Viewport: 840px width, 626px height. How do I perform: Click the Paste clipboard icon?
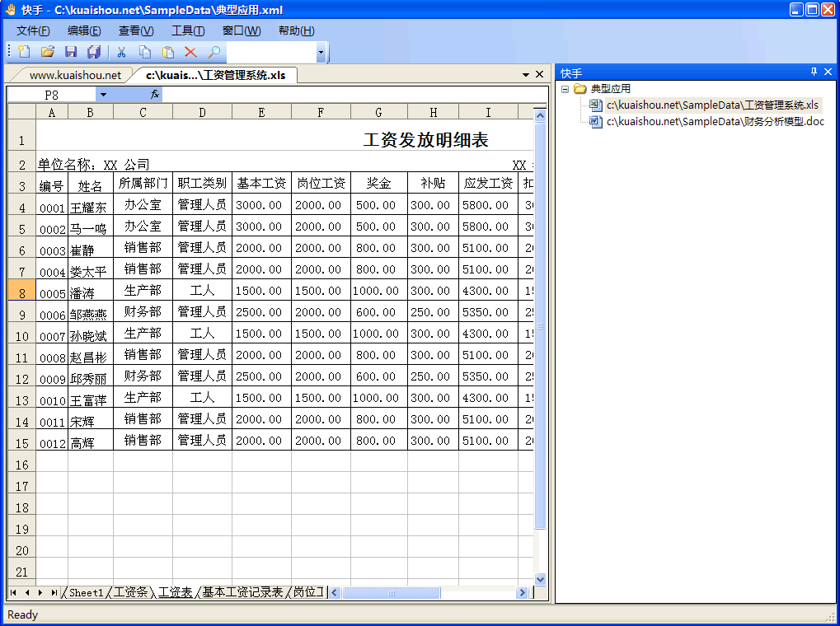coord(168,52)
